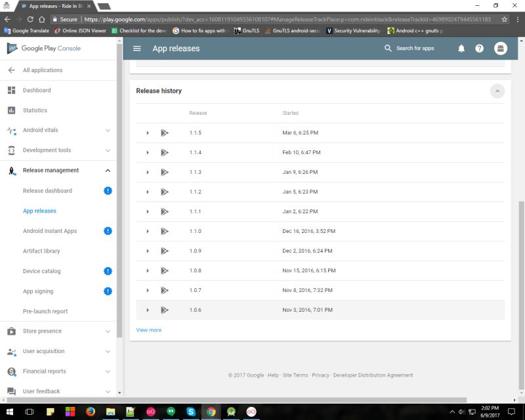Viewport: 525px width, 420px height.
Task: Click the Google Play Console logo
Action: [44, 48]
